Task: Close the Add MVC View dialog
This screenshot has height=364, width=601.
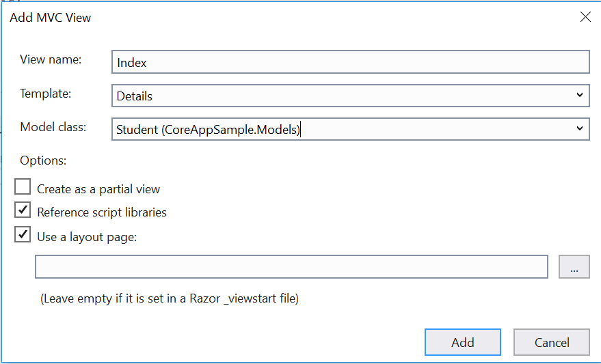Action: 585,17
